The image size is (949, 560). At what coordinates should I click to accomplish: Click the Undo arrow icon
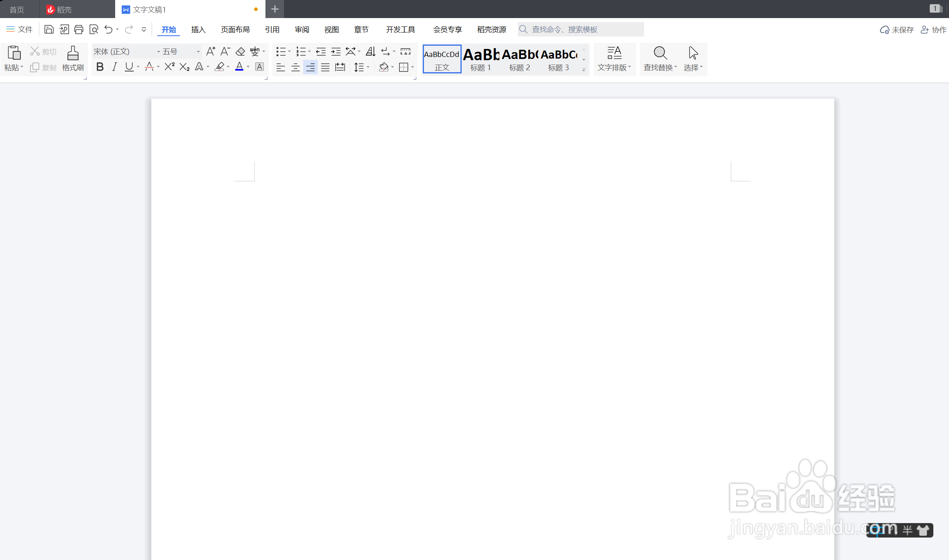pyautogui.click(x=108, y=29)
